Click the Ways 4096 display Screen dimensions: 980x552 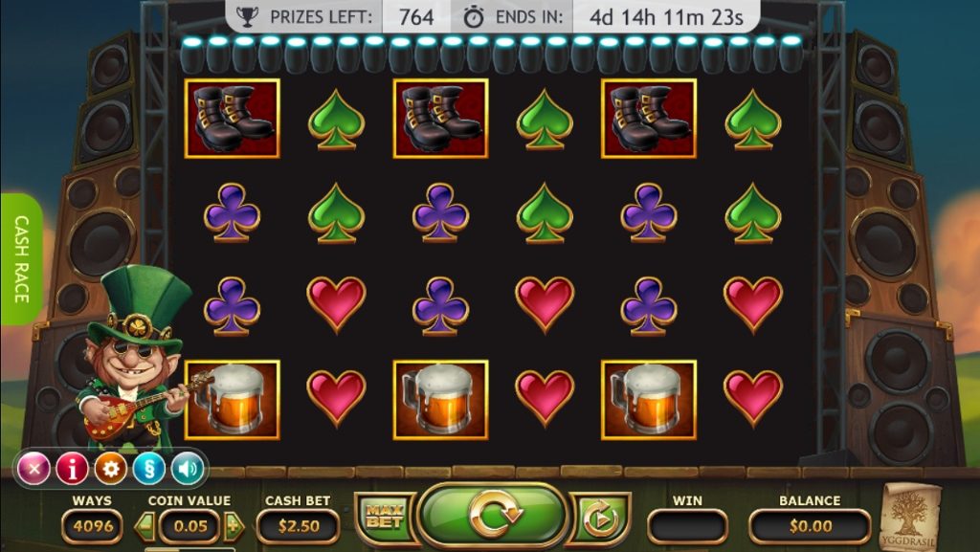coord(93,526)
